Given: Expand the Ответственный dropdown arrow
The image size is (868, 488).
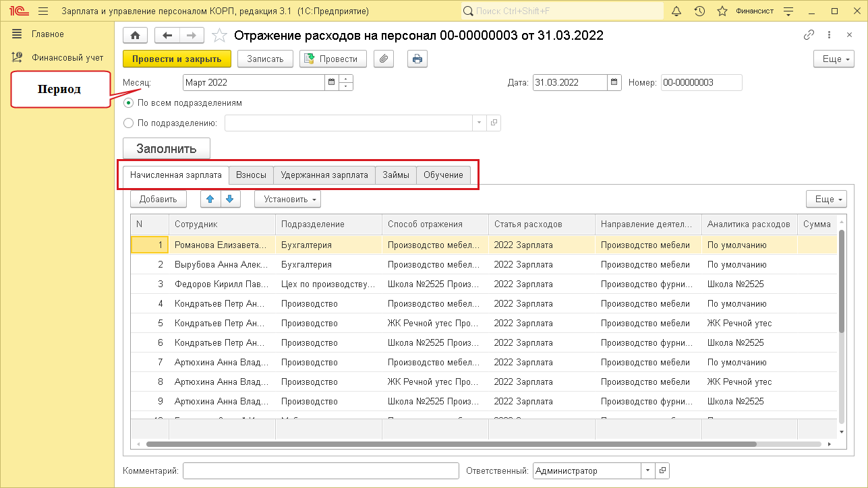Looking at the screenshot, I should [x=647, y=471].
